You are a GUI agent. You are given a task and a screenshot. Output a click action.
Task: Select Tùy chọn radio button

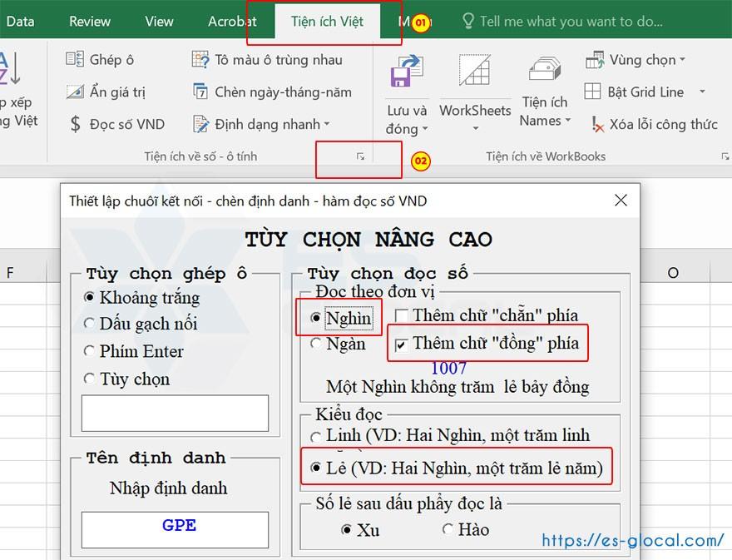89,379
